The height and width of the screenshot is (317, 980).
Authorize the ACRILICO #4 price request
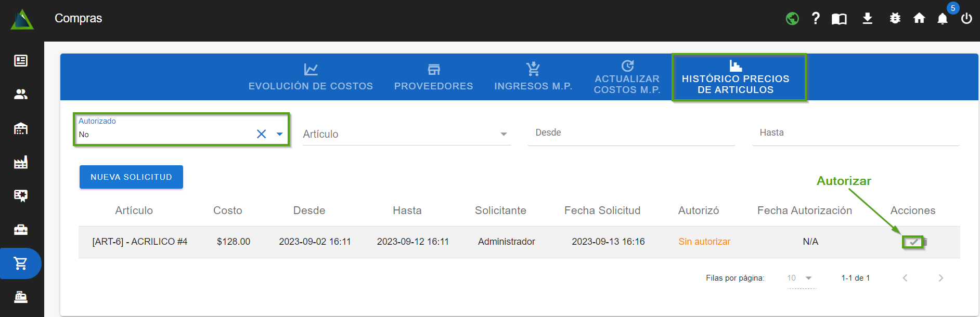[913, 242]
